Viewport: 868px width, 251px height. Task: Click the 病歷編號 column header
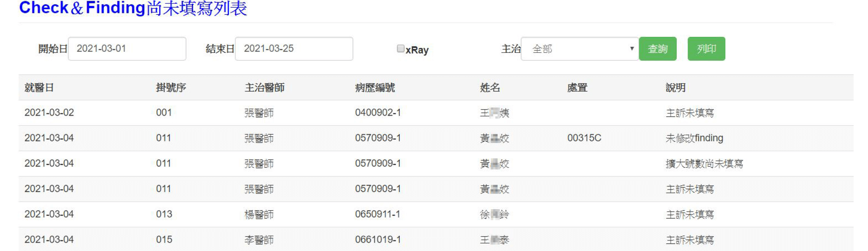[x=375, y=88]
